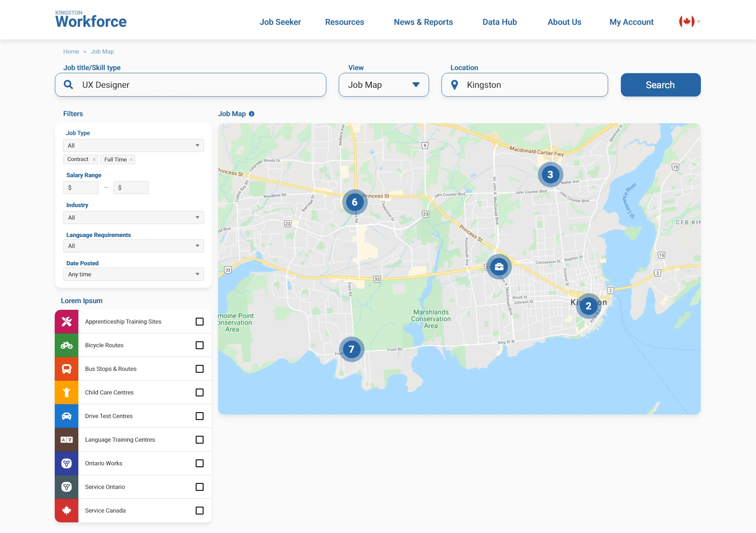Enable Apprenticeship Training Sites checkbox
756x533 pixels.
[200, 322]
